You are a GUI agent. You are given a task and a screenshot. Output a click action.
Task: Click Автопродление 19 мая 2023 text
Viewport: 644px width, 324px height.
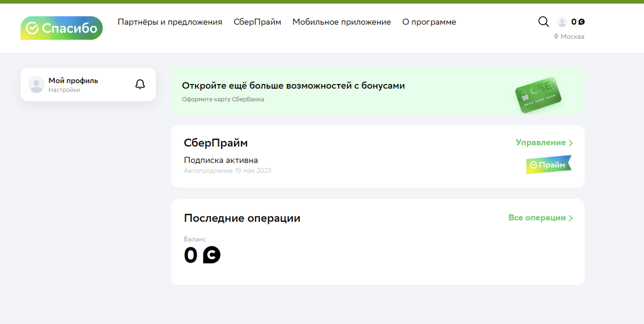[x=227, y=171]
